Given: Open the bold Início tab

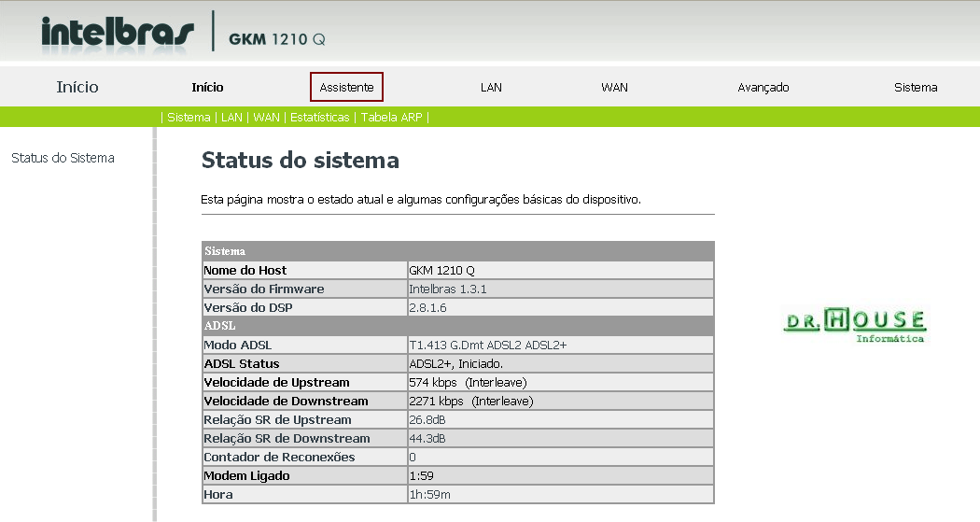Looking at the screenshot, I should (207, 88).
